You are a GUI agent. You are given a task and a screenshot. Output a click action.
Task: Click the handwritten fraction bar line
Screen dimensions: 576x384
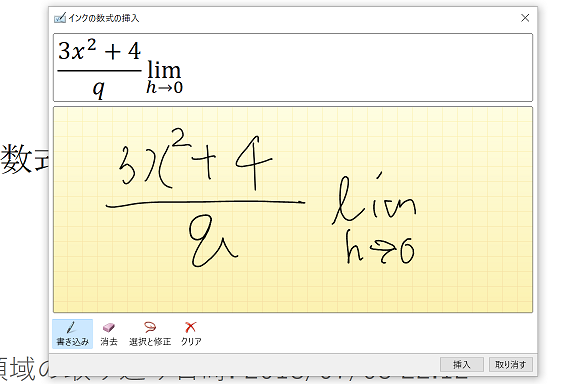[x=205, y=204]
